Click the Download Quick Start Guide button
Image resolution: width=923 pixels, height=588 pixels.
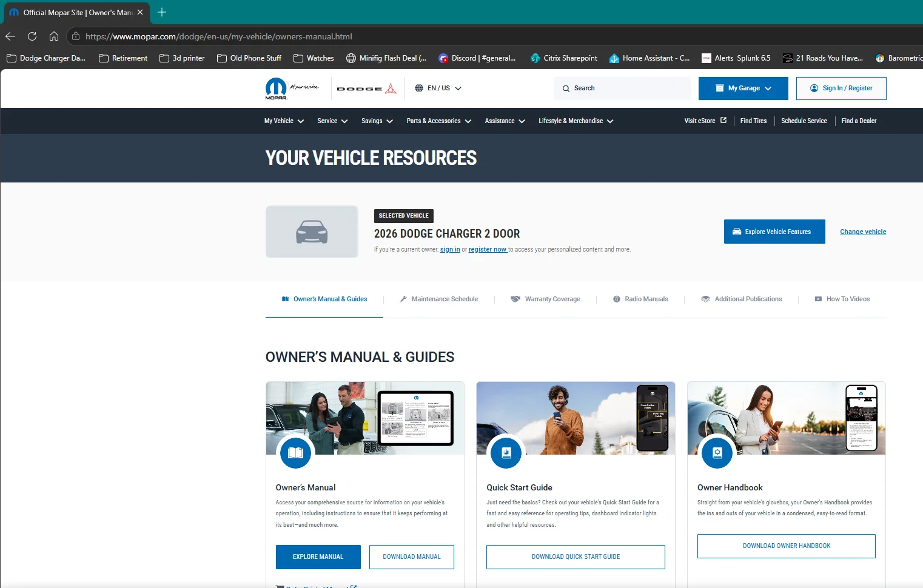(576, 557)
